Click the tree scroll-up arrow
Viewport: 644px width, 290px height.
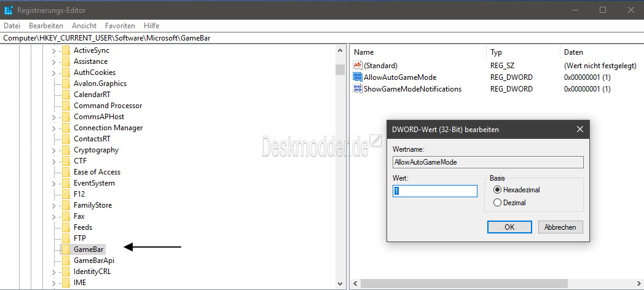(x=340, y=51)
